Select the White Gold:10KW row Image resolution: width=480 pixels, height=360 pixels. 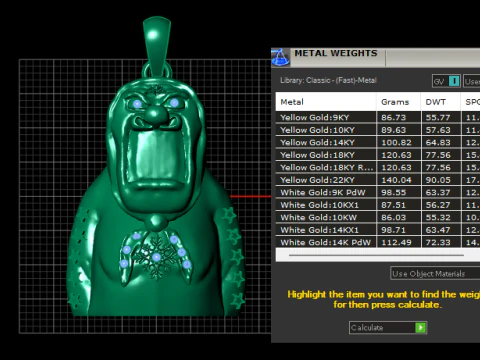(378, 217)
